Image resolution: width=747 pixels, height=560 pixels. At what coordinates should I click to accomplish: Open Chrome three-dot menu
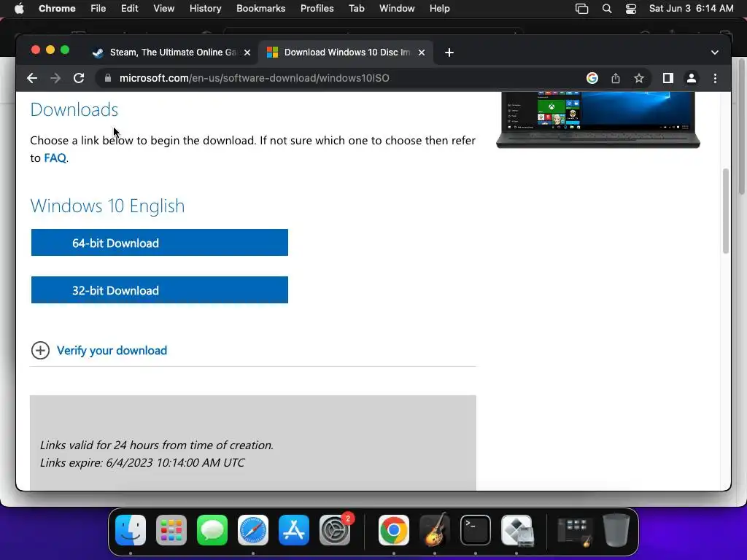pos(715,78)
